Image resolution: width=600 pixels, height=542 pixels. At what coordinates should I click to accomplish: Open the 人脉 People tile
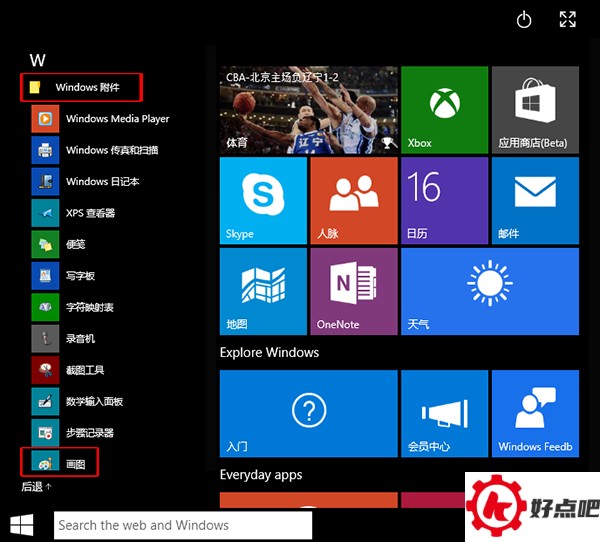[354, 201]
